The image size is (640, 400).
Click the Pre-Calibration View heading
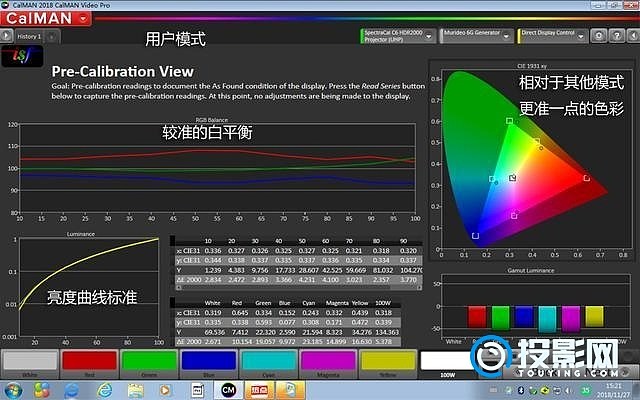coord(122,71)
